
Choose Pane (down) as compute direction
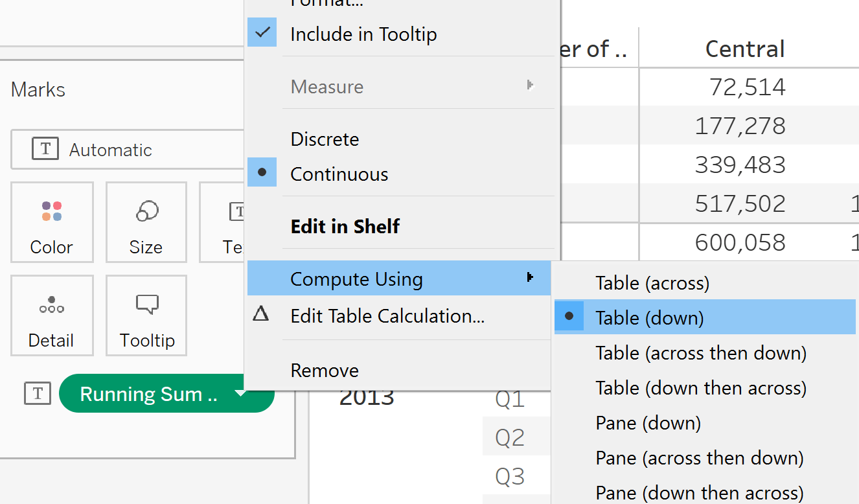point(647,422)
